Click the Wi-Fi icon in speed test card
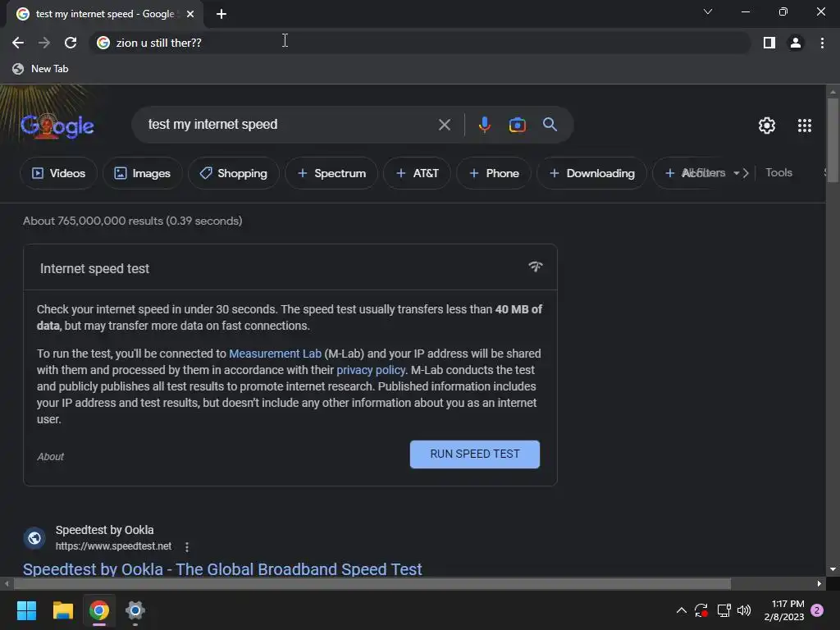This screenshot has height=630, width=840. tap(535, 267)
